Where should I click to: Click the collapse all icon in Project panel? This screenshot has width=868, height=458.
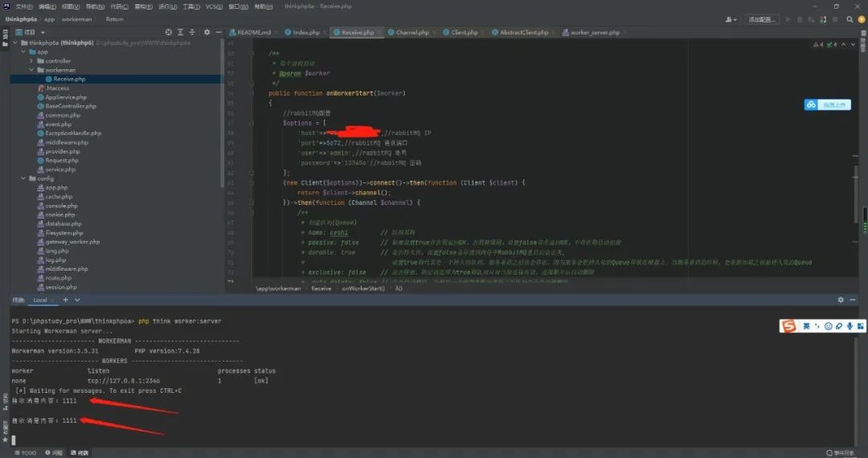click(x=192, y=32)
